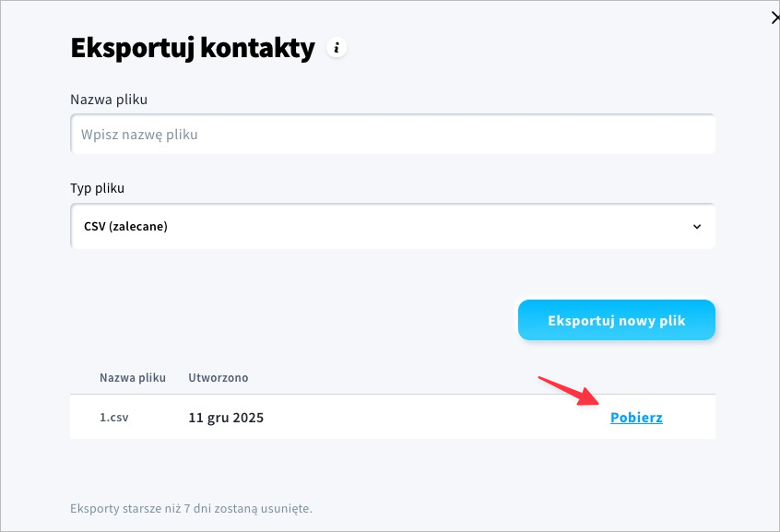Select the 1.csv file name

point(114,418)
